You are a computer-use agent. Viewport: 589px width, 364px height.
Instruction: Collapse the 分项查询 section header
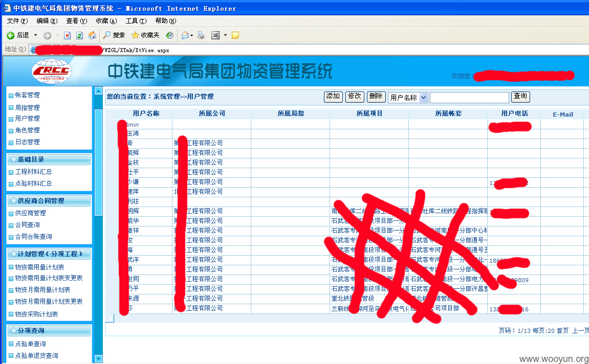pyautogui.click(x=49, y=331)
